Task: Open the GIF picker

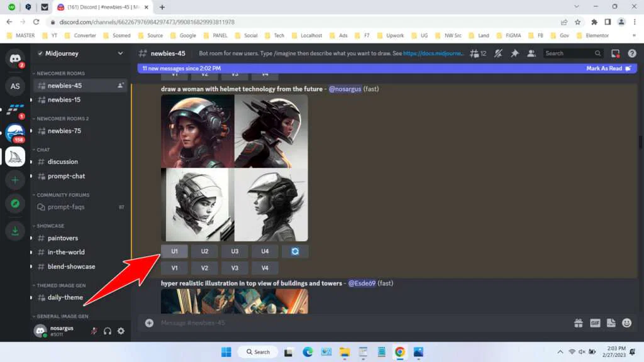Action: click(594, 322)
